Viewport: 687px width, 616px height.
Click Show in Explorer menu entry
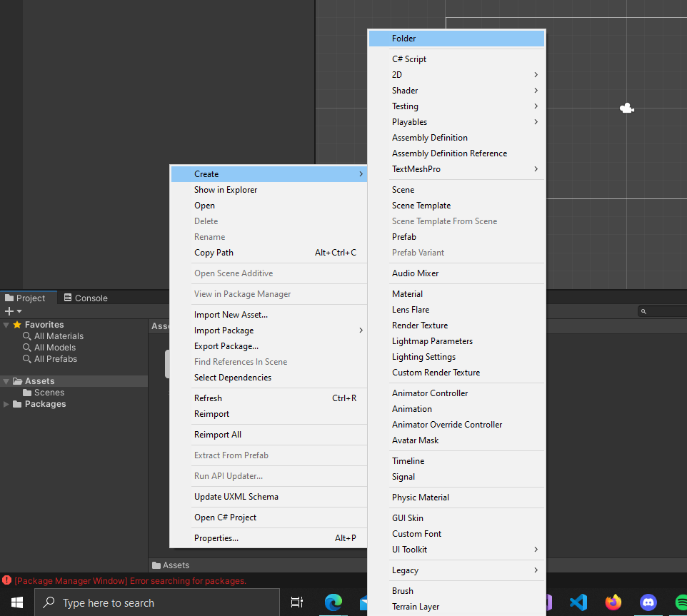tap(226, 190)
